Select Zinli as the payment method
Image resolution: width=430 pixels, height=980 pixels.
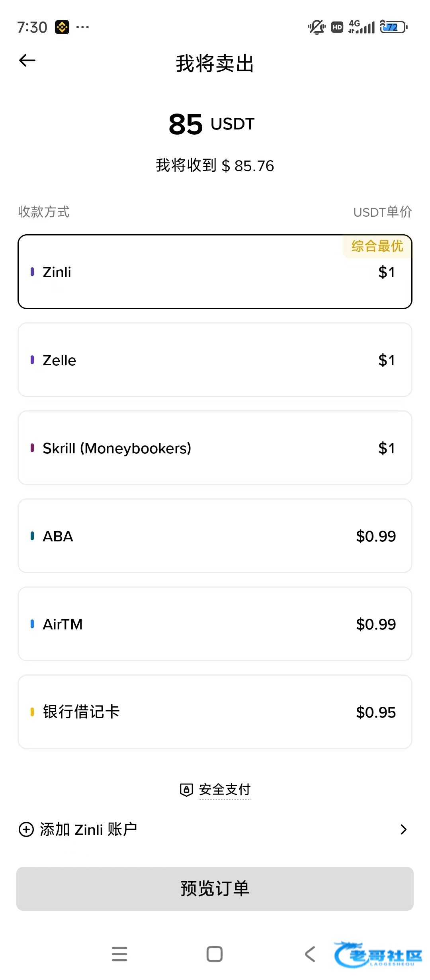(215, 272)
